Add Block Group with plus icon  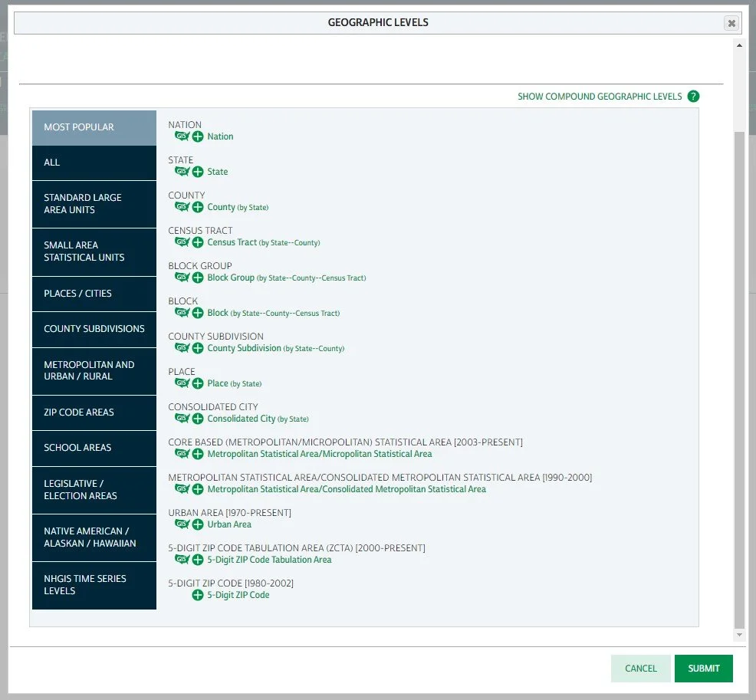coord(198,278)
